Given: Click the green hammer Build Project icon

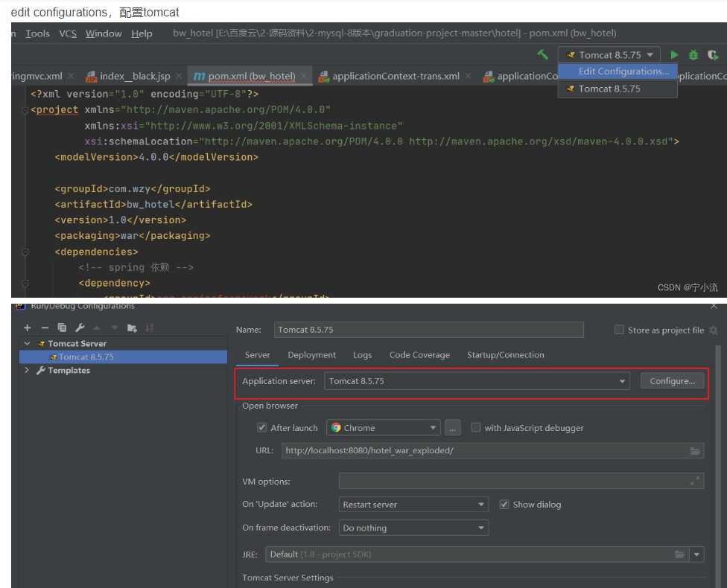Looking at the screenshot, I should (542, 54).
